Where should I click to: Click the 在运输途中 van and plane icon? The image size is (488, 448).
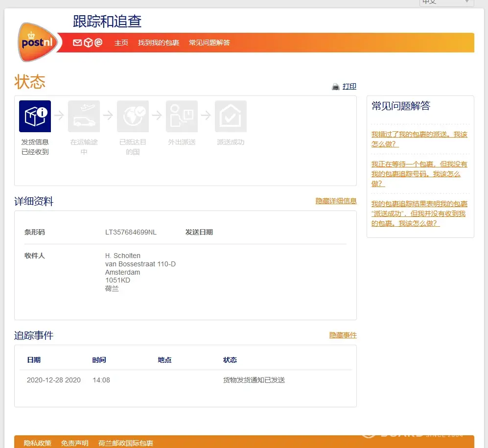84,117
